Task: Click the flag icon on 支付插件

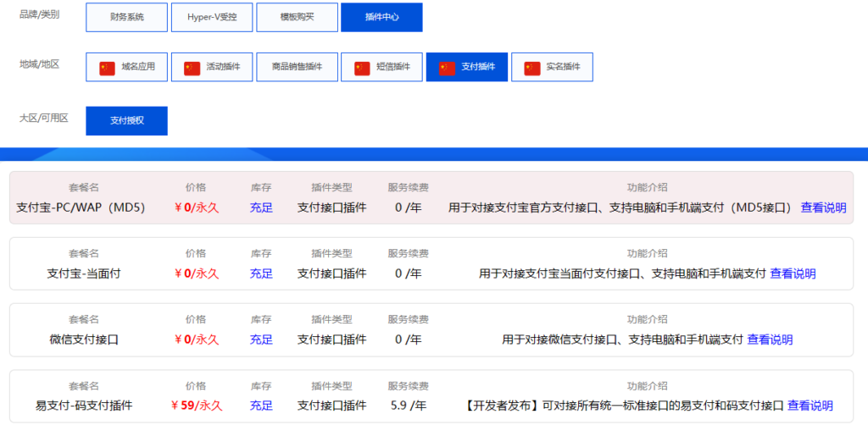Action: point(448,68)
